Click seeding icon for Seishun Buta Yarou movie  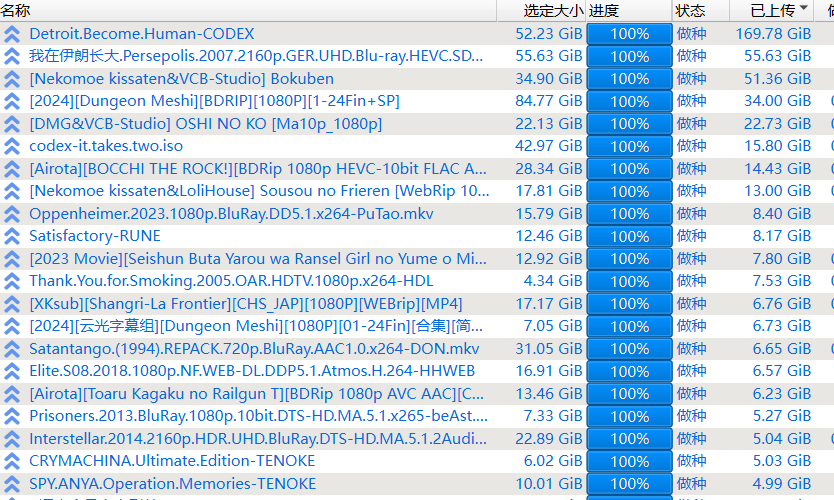[12, 259]
